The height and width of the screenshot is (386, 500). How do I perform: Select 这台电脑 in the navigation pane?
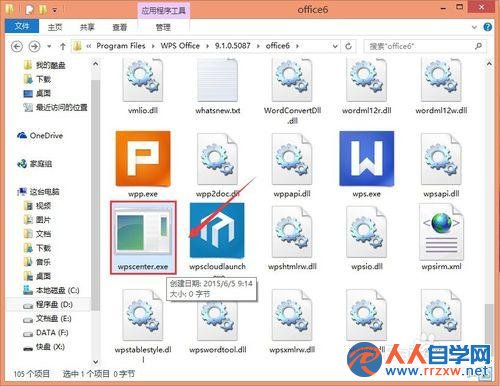point(39,192)
